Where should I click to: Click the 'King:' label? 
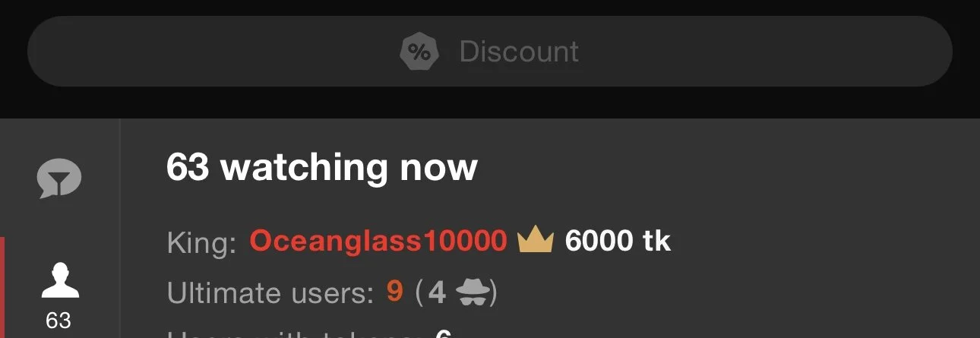point(202,242)
